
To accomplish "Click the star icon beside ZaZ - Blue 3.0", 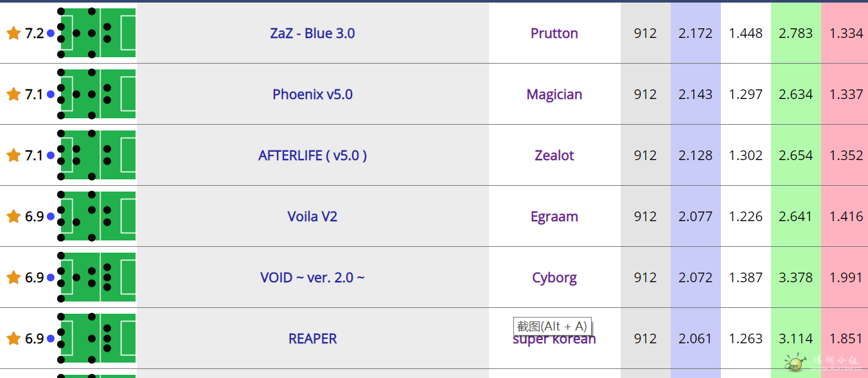I will 13,33.
